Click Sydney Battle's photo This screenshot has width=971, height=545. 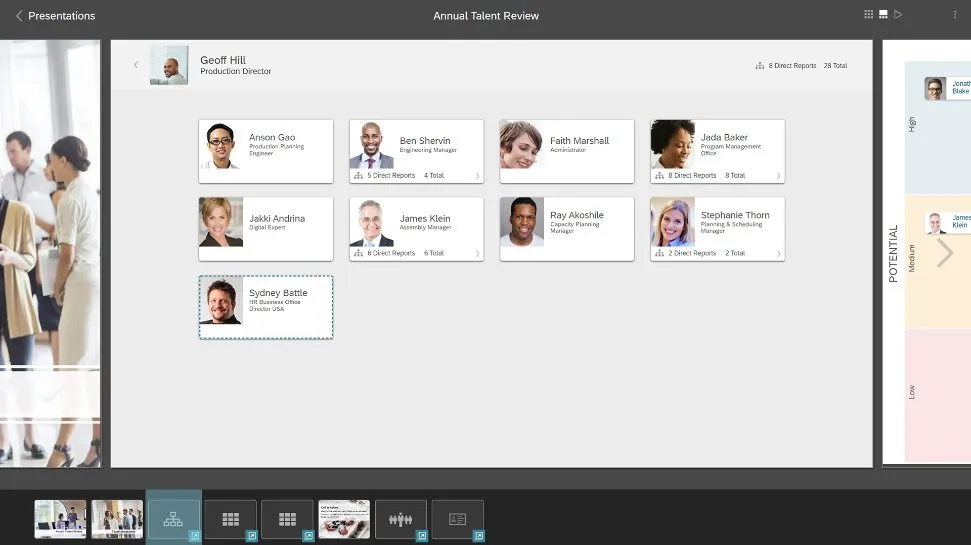coord(221,300)
